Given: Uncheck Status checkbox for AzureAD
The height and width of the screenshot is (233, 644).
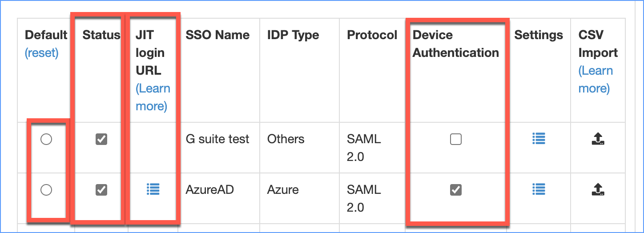Looking at the screenshot, I should 101,190.
